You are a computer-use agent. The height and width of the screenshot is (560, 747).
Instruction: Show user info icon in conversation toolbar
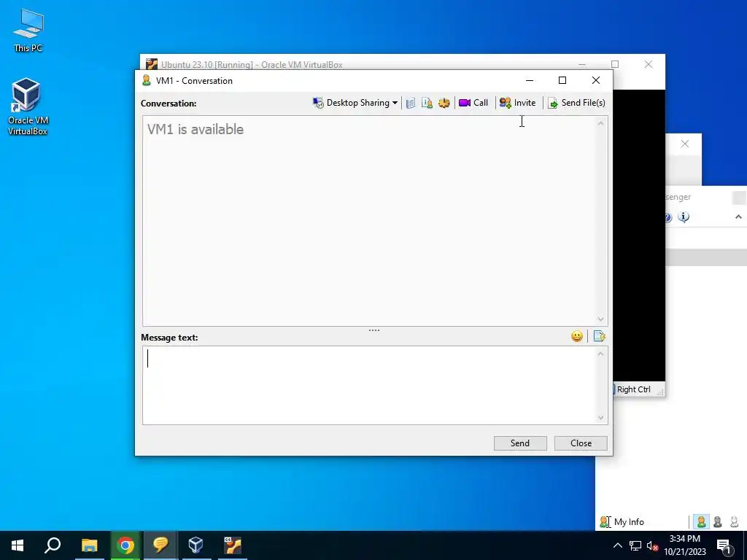[427, 103]
